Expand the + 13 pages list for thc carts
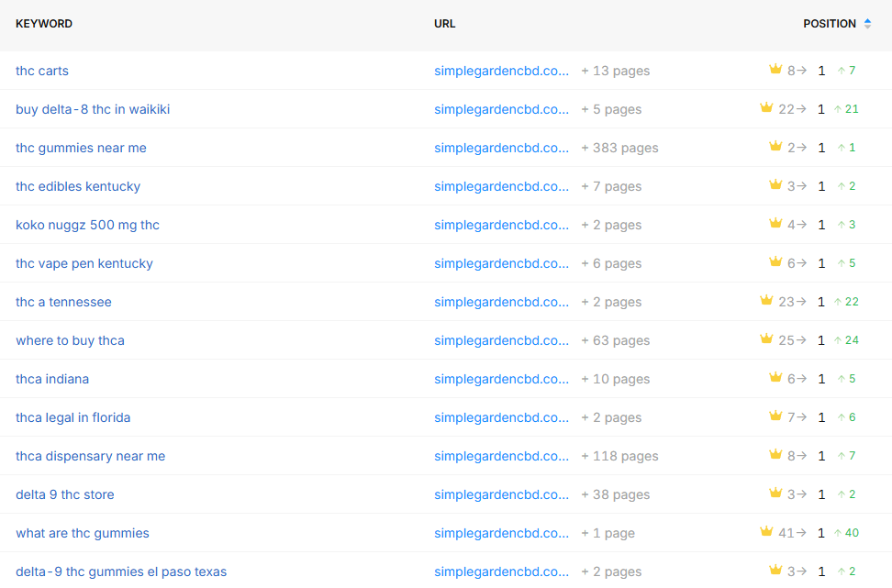The image size is (892, 588). pyautogui.click(x=616, y=71)
